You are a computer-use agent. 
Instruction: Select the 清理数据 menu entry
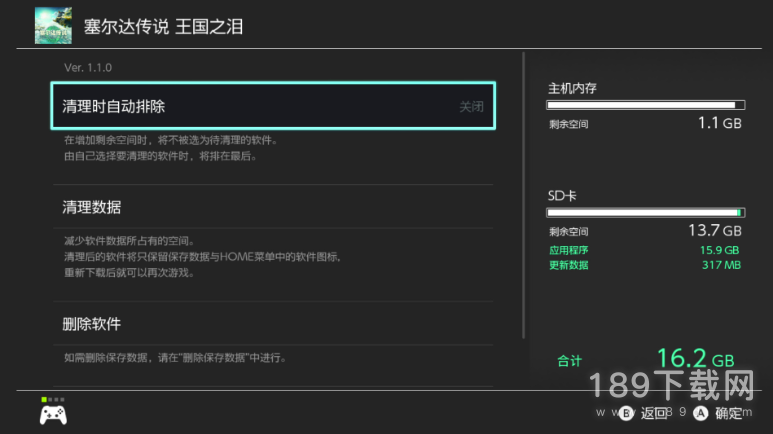(x=273, y=207)
